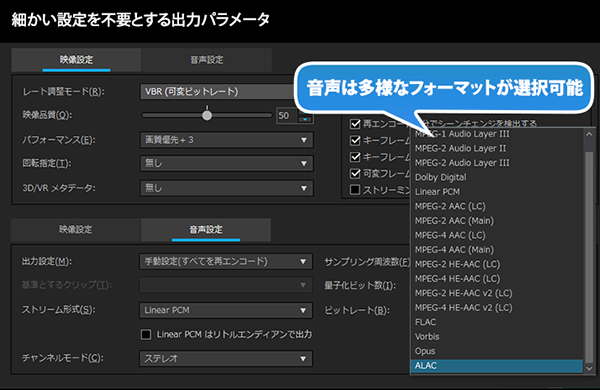Select active 音声設定 tab in lower panel
The image size is (600, 390).
(x=206, y=230)
